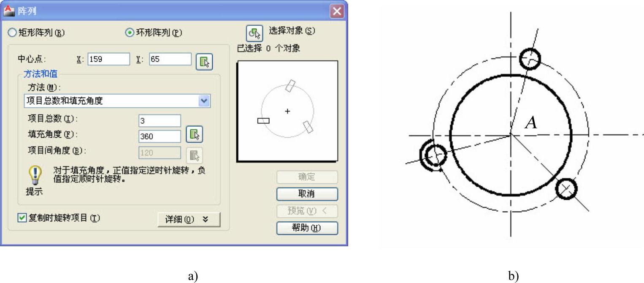Click the pick fill angle icon button
This screenshot has height=283, width=644.
194,134
